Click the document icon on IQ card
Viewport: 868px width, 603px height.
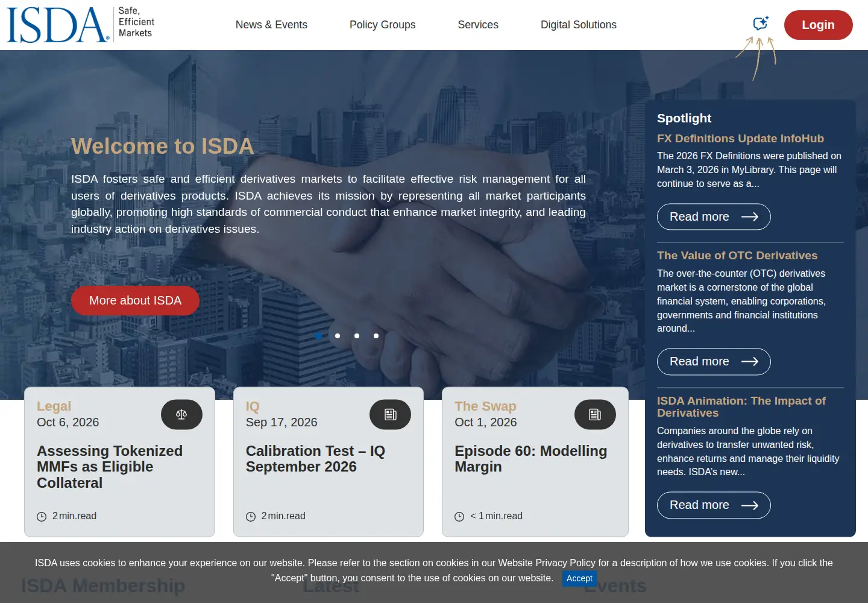[x=390, y=414]
